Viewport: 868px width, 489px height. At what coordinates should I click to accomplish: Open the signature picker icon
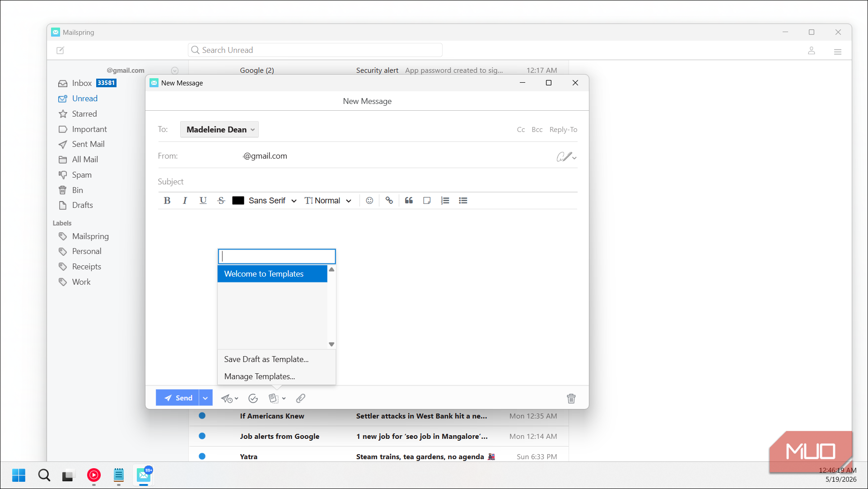566,157
